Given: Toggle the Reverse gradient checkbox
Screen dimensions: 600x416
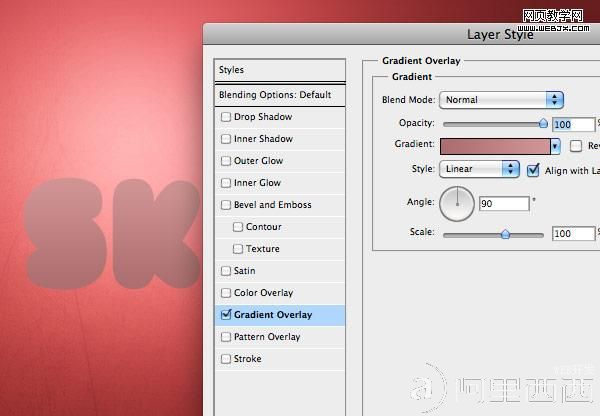Looking at the screenshot, I should [576, 146].
